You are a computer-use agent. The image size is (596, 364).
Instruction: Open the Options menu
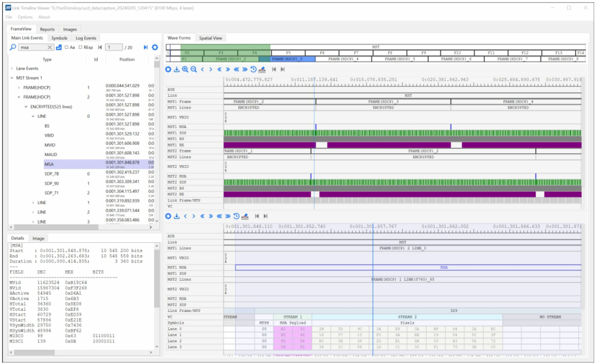(25, 17)
